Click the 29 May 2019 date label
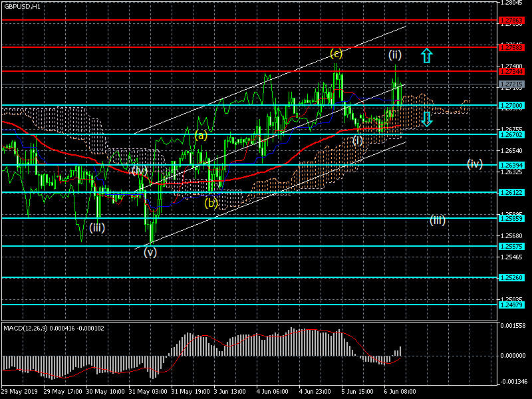This screenshot has height=399, width=532. tap(19, 392)
